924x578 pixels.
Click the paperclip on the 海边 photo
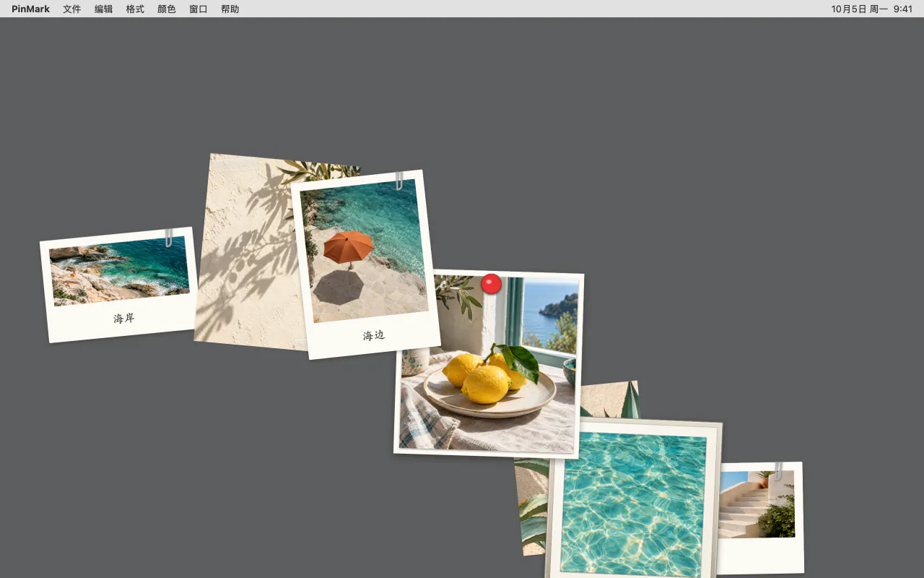[x=398, y=181]
